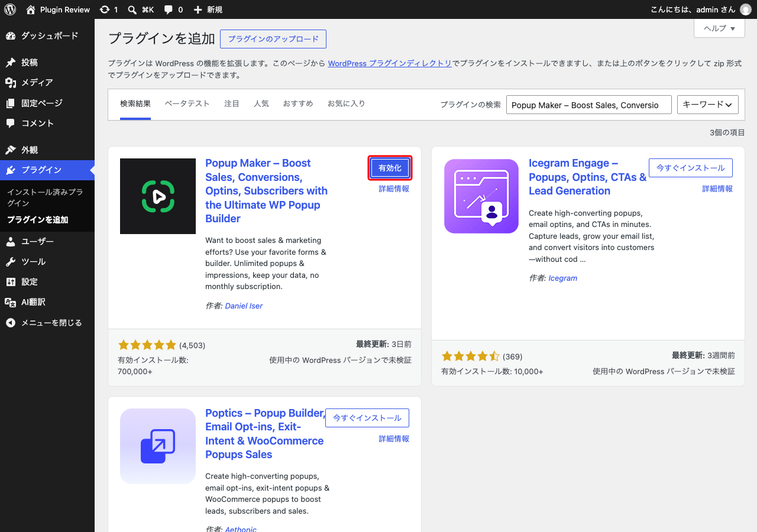This screenshot has width=757, height=532.
Task: Switch to the おすすめ tab
Action: pos(298,103)
